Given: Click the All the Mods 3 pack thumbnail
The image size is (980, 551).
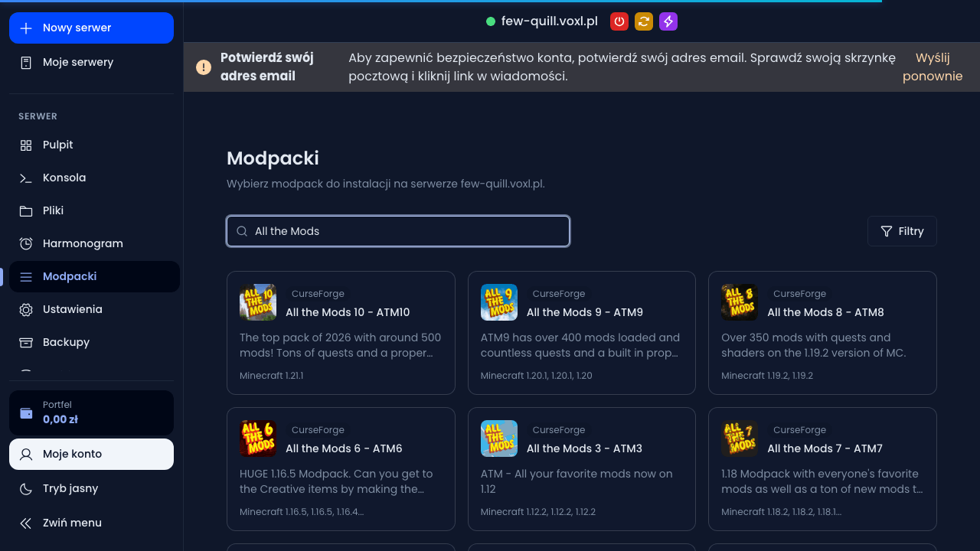Looking at the screenshot, I should pyautogui.click(x=499, y=439).
